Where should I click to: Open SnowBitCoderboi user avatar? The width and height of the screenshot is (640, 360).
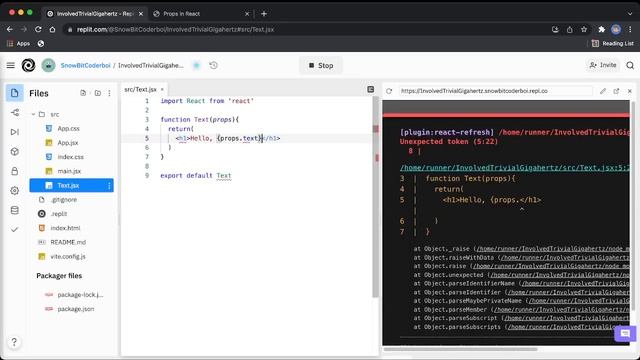click(48, 65)
